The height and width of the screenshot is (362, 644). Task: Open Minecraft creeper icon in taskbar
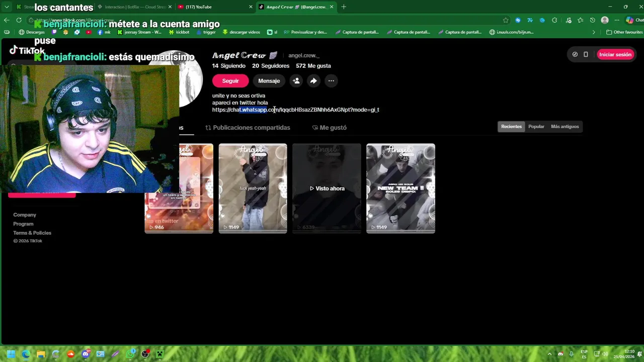160,354
